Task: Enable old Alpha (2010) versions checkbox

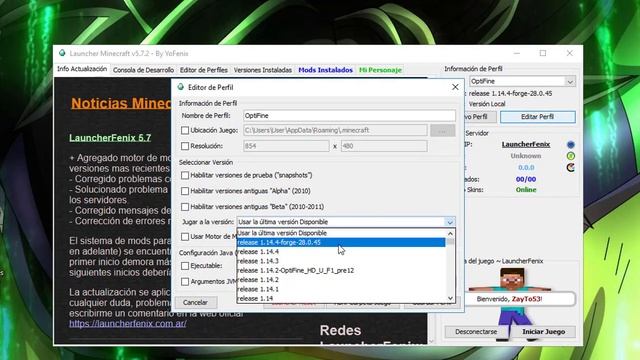Action: (185, 191)
